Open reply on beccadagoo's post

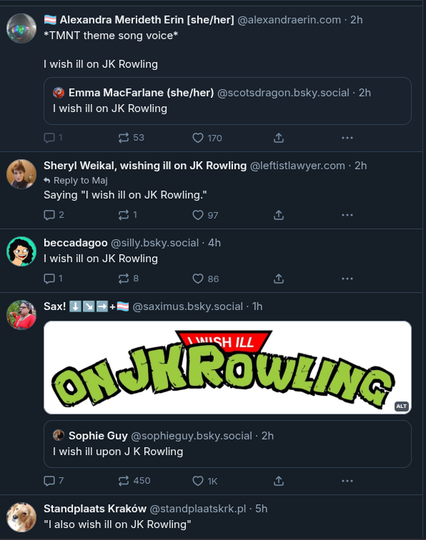pyautogui.click(x=53, y=278)
